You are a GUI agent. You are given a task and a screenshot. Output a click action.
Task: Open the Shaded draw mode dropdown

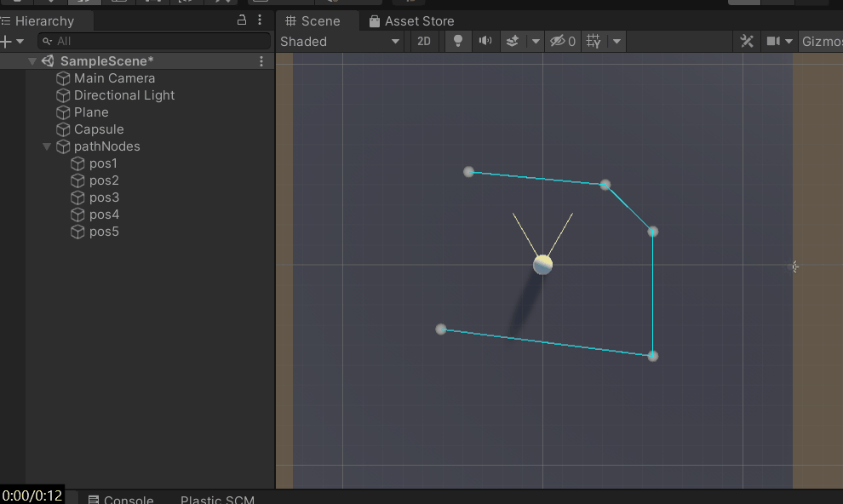coord(340,42)
